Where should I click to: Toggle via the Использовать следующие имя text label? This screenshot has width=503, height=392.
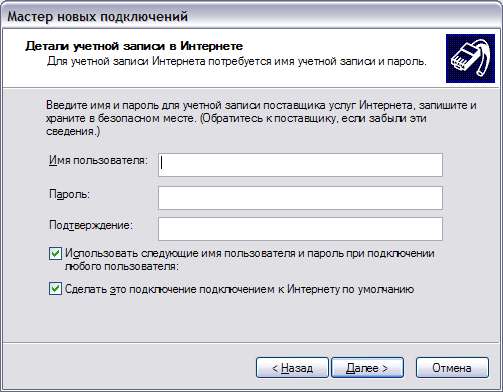pos(250,260)
